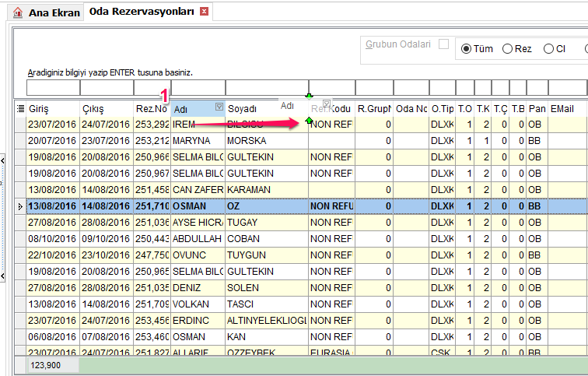Select the CAN ZAFER name cell
This screenshot has height=376, width=588.
[x=198, y=190]
